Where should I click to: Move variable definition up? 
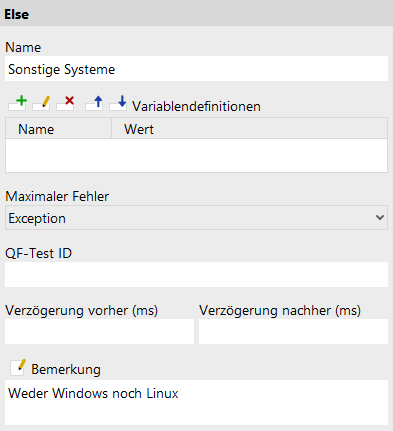94,103
